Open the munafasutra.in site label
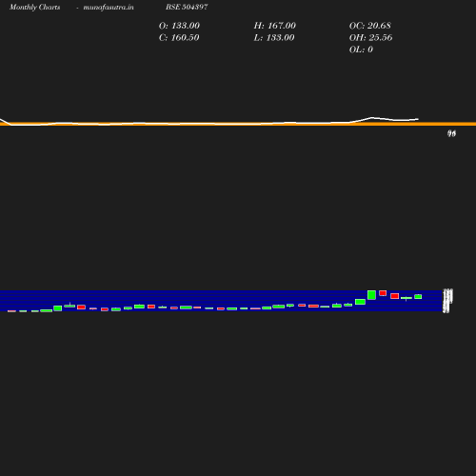 click(x=109, y=7)
